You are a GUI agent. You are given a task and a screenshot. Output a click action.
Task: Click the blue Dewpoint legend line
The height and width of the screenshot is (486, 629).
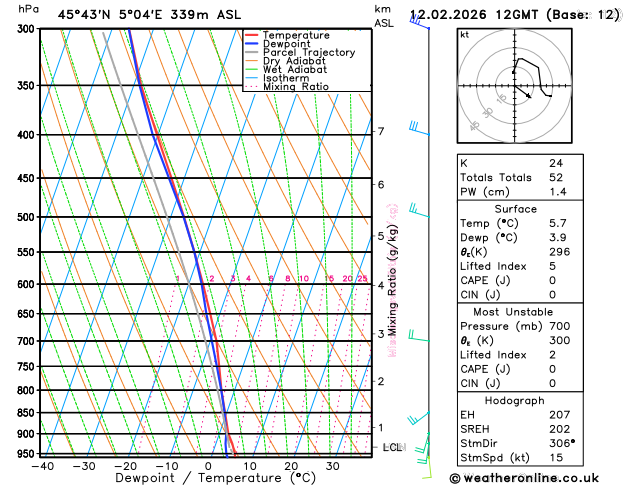(252, 44)
